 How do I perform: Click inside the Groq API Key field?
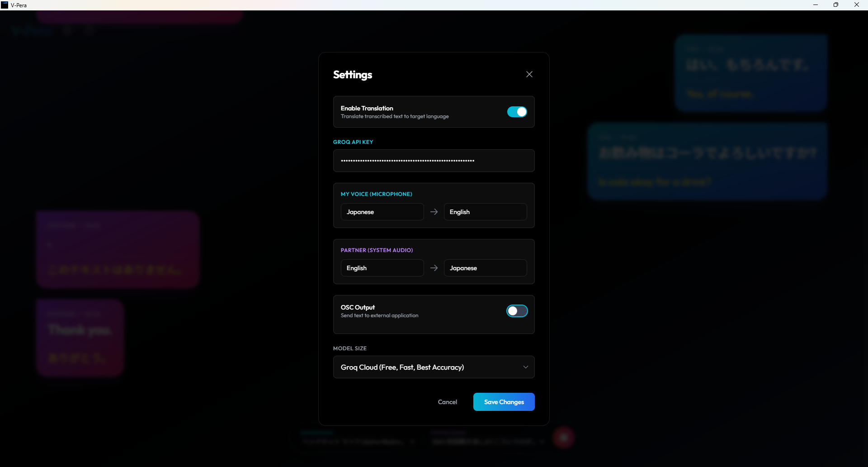(x=434, y=161)
